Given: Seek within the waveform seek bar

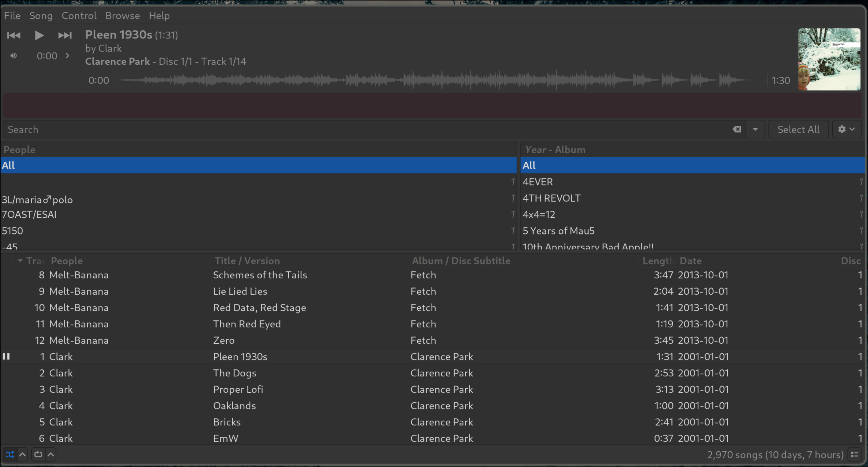Looking at the screenshot, I should click(439, 80).
